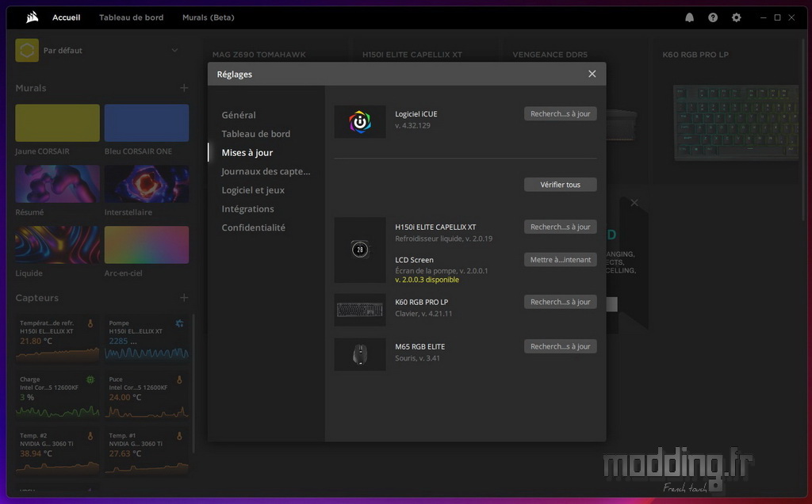Click the Charge sensor value 3 %
The height and width of the screenshot is (504, 812).
pos(27,398)
